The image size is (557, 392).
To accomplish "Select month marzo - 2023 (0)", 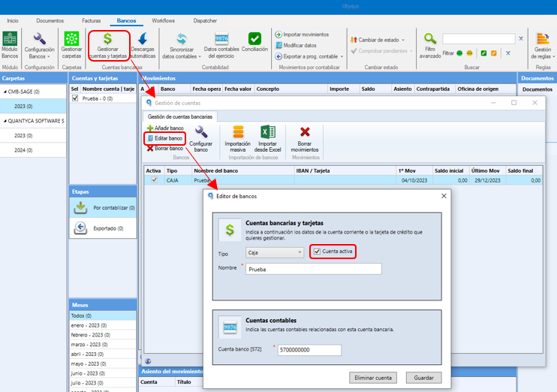I will pyautogui.click(x=103, y=345).
